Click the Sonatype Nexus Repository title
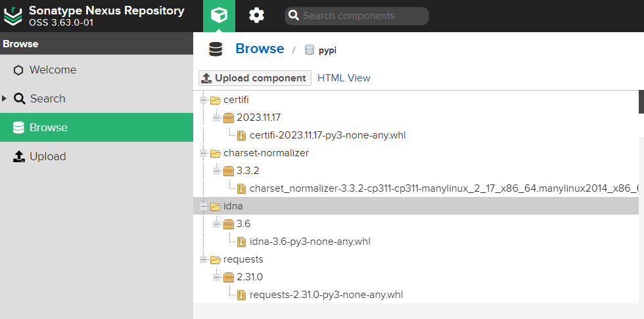 (x=106, y=11)
